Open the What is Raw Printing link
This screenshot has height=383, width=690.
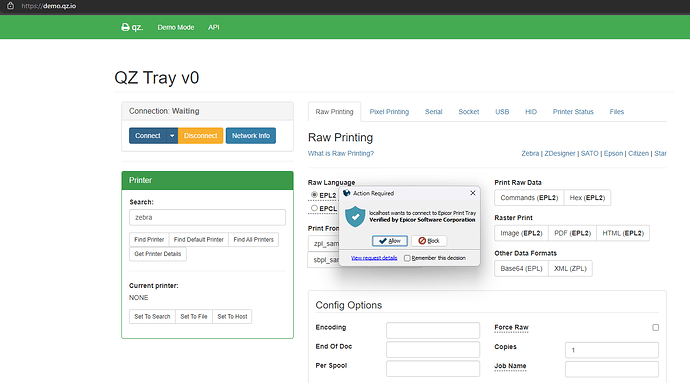341,153
